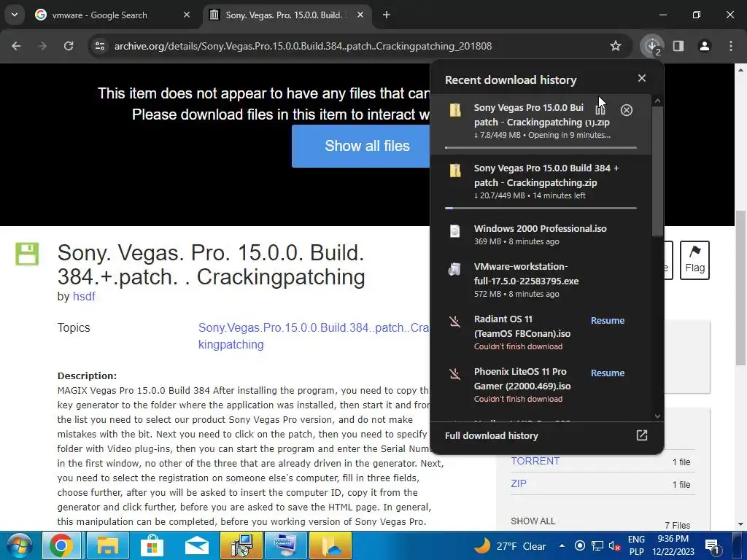This screenshot has width=747, height=560.
Task: Click the green software floppy disk icon
Action: coord(27,254)
